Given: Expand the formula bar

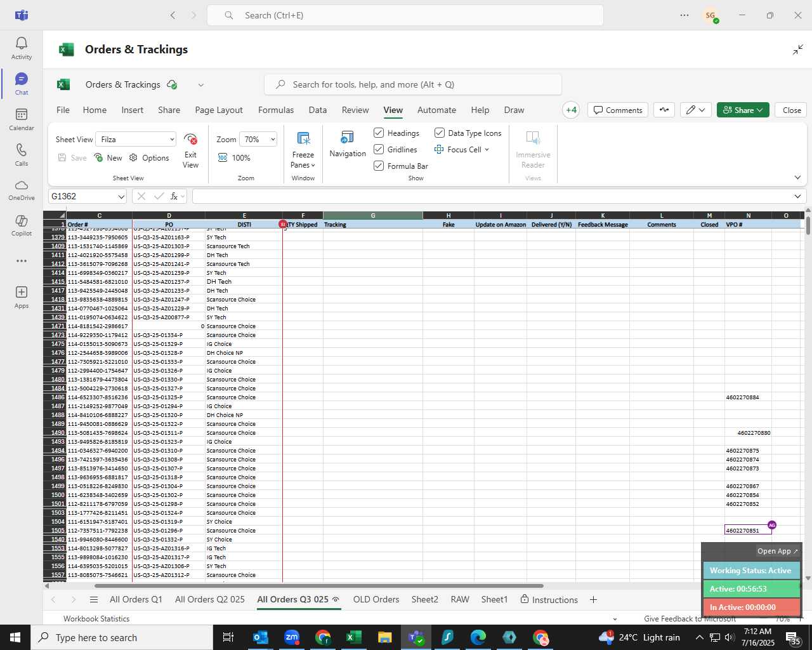Looking at the screenshot, I should pyautogui.click(x=797, y=197).
